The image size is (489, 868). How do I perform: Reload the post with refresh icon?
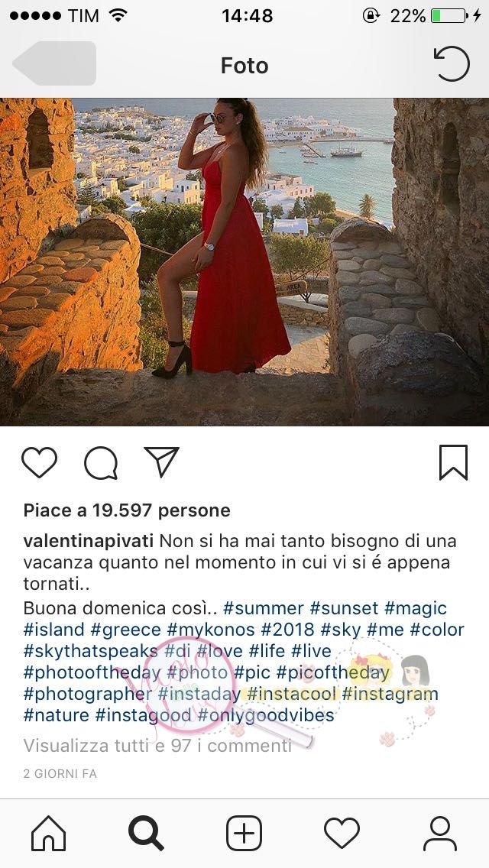(x=452, y=63)
